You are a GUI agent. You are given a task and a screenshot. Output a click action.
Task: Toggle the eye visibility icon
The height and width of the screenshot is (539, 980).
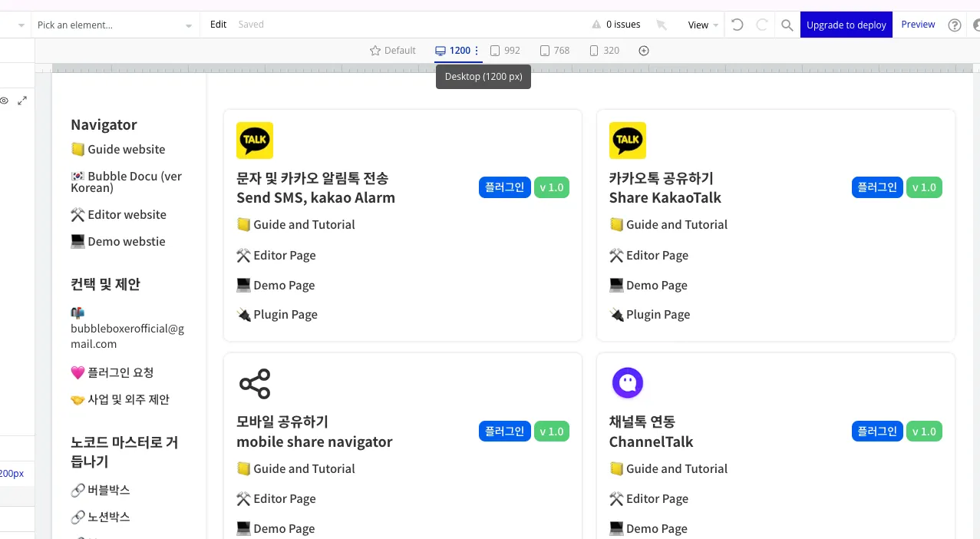[x=5, y=101]
